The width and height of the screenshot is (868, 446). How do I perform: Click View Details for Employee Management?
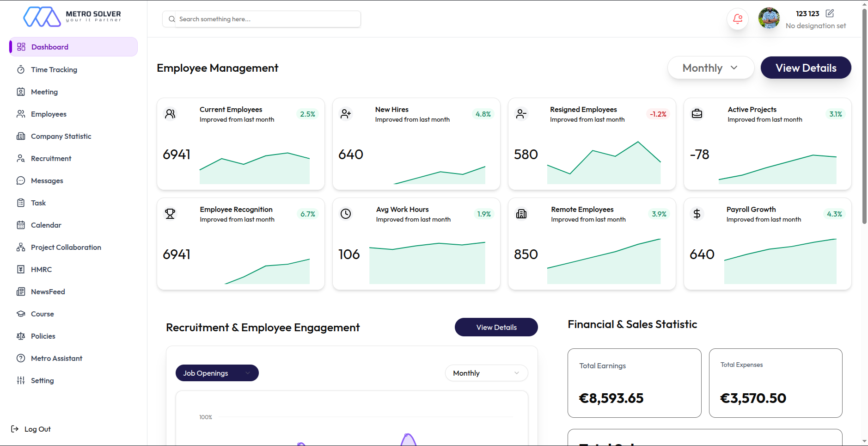806,68
